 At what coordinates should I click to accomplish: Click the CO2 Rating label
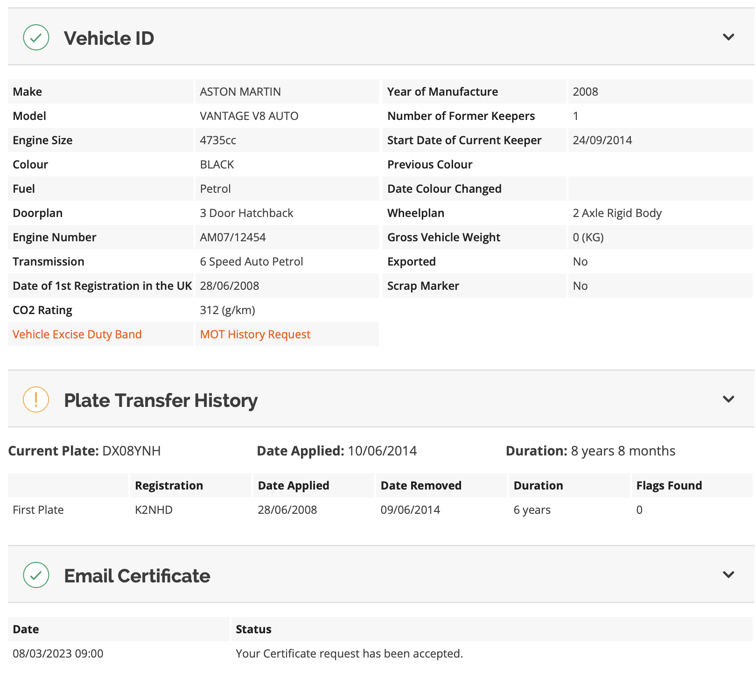(42, 310)
